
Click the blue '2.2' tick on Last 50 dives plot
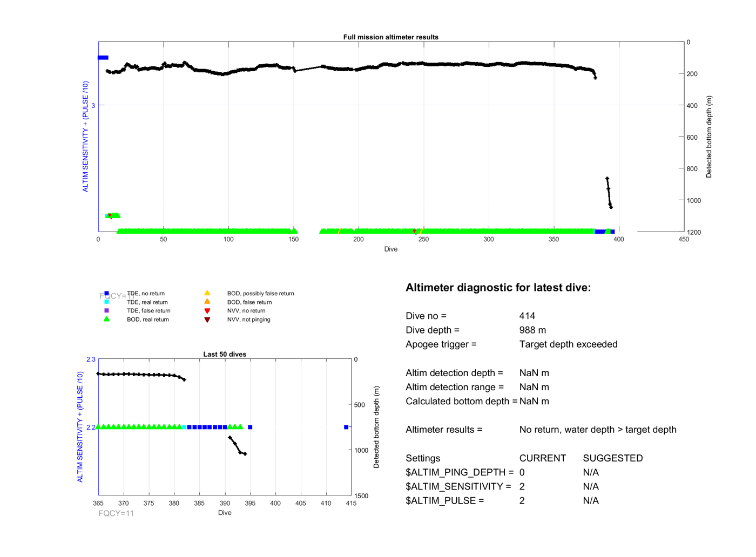click(x=91, y=427)
